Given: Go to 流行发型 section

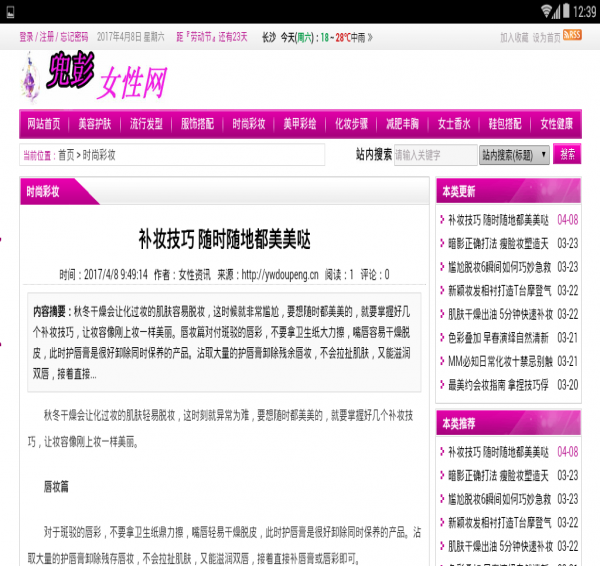Looking at the screenshot, I should [x=146, y=124].
